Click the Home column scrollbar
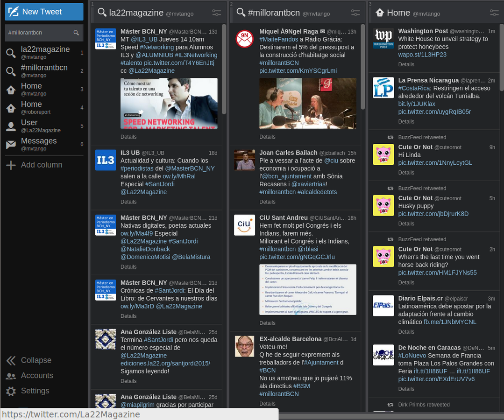This screenshot has width=504, height=420. click(x=502, y=58)
